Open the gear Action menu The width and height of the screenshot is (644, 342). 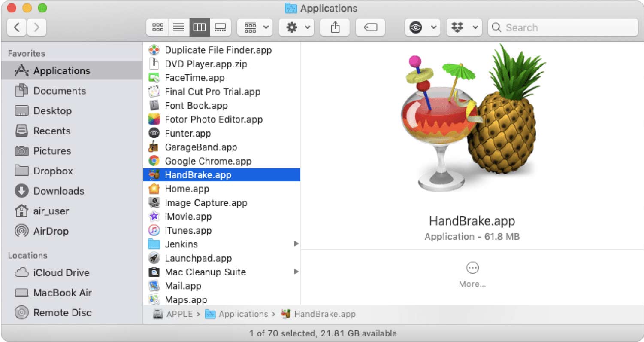coord(296,27)
